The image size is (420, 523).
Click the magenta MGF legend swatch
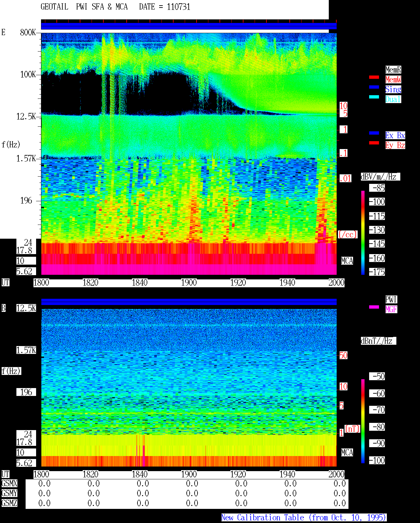point(374,307)
